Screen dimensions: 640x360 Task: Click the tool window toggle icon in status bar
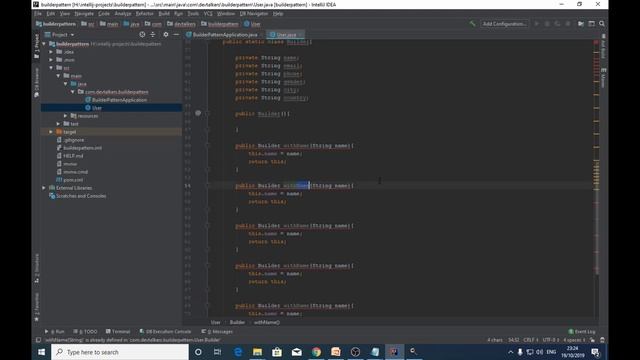tap(38, 340)
